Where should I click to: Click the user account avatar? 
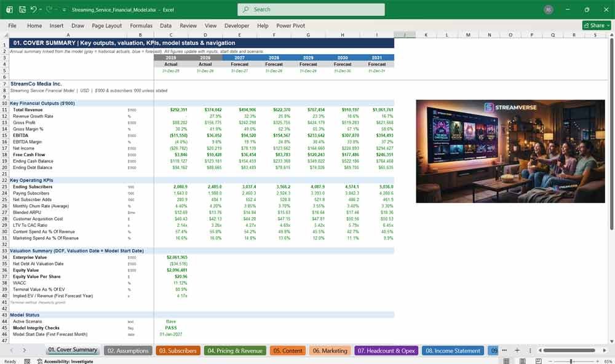(x=549, y=9)
